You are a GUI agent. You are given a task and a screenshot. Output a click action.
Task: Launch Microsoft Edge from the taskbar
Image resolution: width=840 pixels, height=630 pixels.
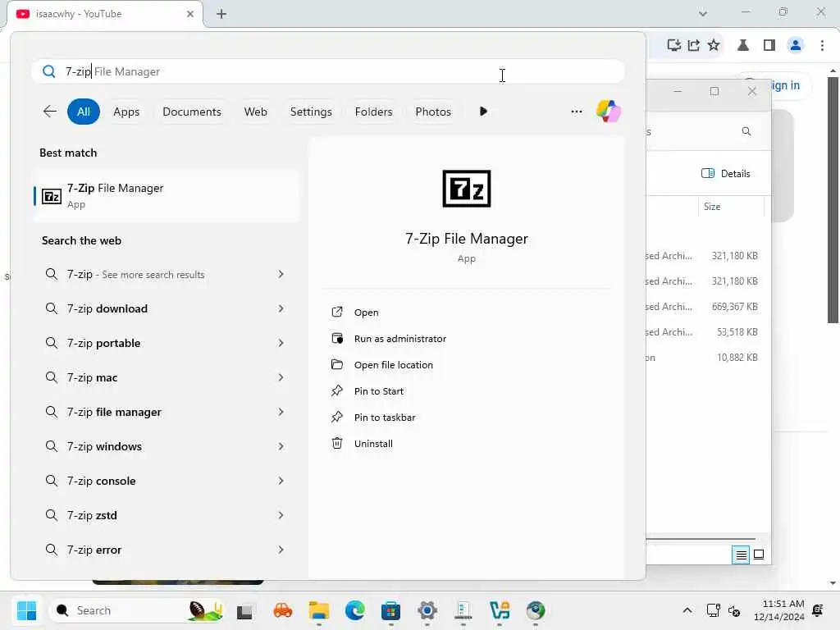click(354, 610)
